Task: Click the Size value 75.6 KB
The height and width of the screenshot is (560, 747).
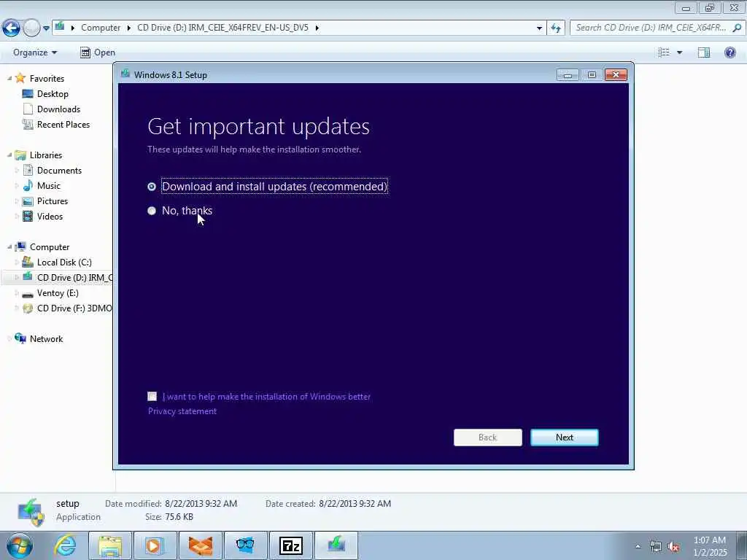Action: [x=179, y=517]
